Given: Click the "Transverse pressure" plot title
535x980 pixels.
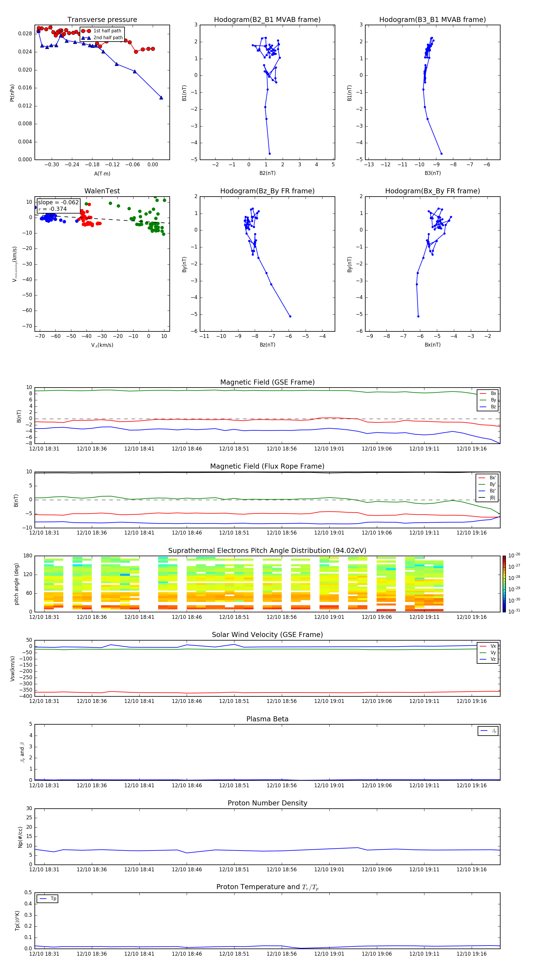Looking at the screenshot, I should (x=102, y=20).
